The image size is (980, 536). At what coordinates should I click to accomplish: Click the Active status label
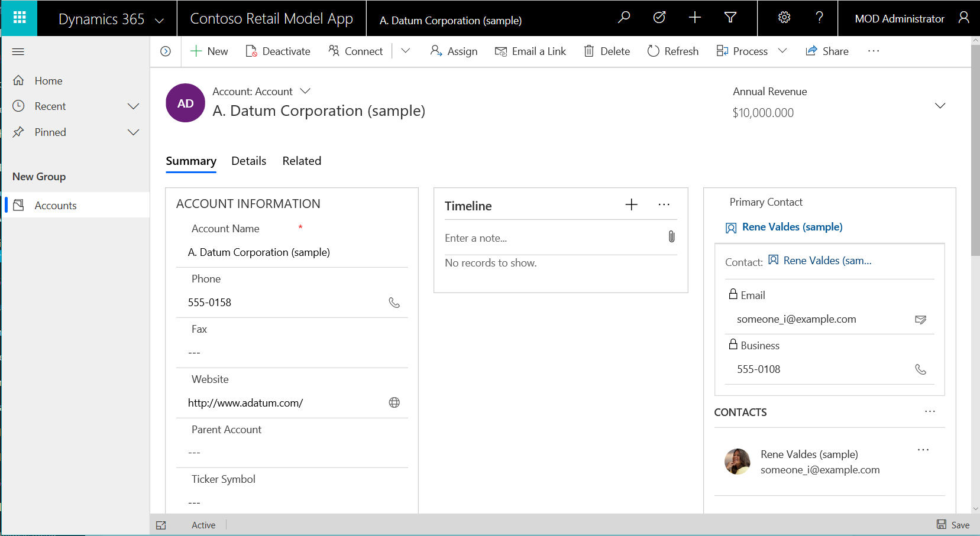[203, 525]
